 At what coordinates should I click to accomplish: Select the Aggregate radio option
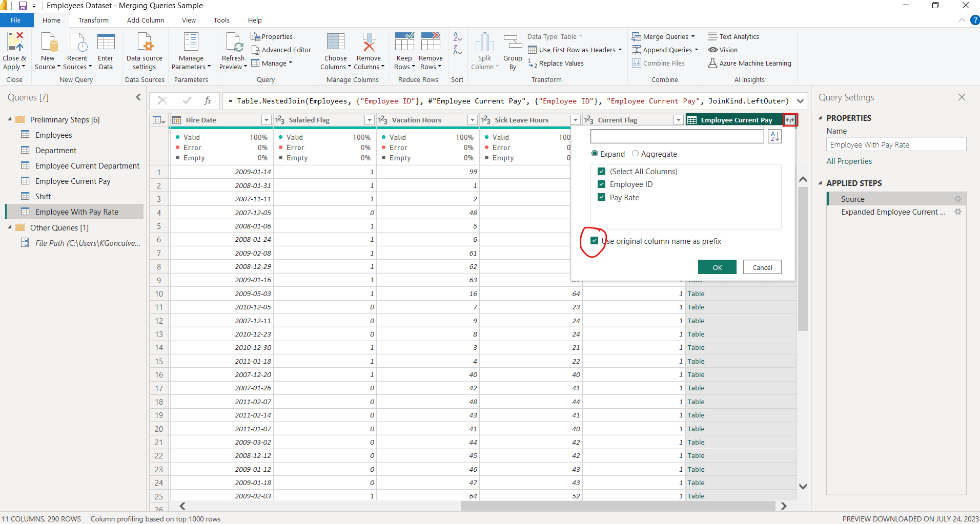(x=635, y=154)
